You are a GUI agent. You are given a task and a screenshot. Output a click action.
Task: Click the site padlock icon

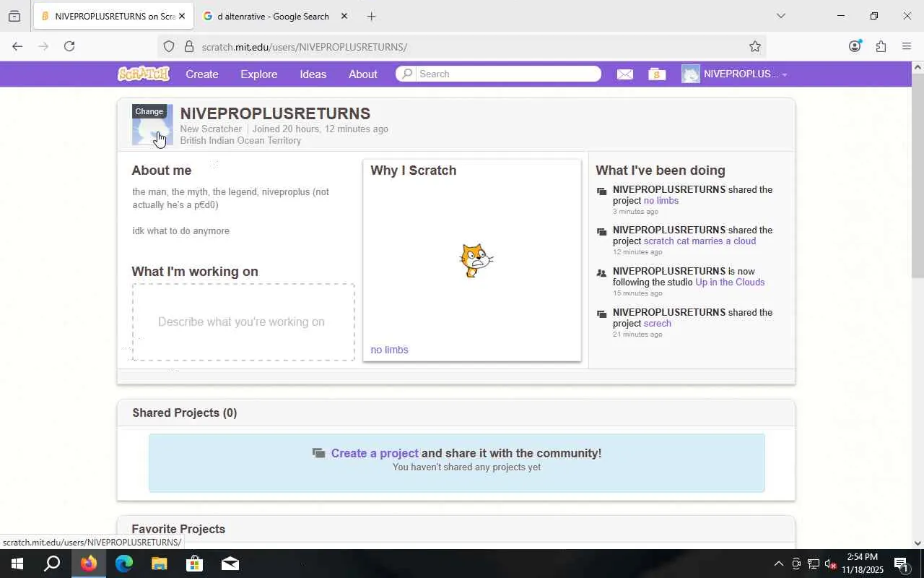[x=189, y=46]
